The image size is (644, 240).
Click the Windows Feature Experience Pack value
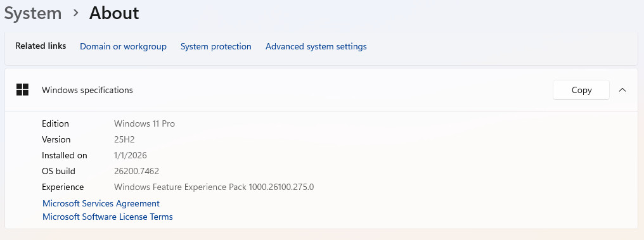(214, 187)
